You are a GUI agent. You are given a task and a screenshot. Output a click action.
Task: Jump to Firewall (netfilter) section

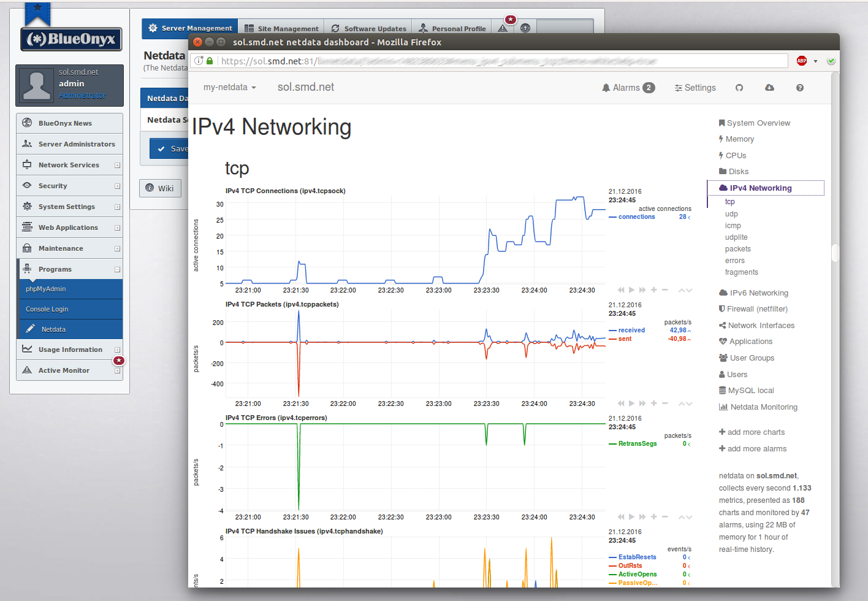(x=753, y=309)
